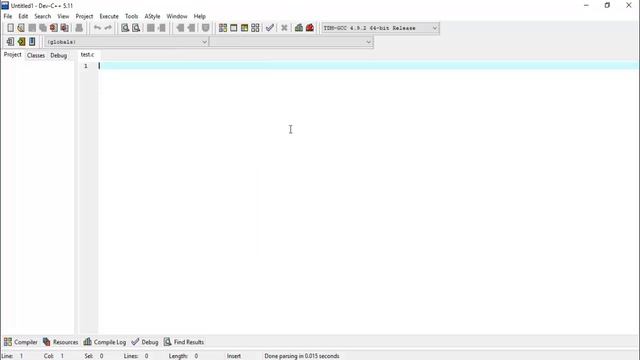The height and width of the screenshot is (360, 640).
Task: Open the Help menu
Action: [x=200, y=16]
